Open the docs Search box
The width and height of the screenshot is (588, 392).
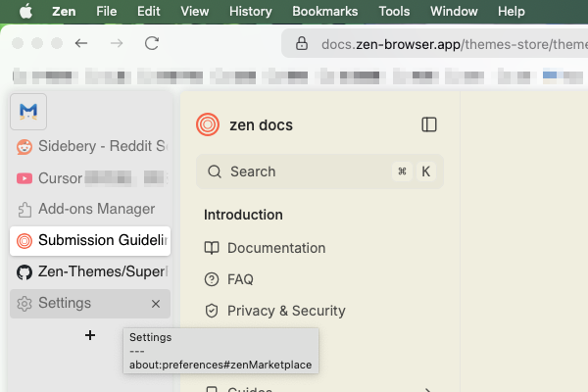tap(319, 171)
